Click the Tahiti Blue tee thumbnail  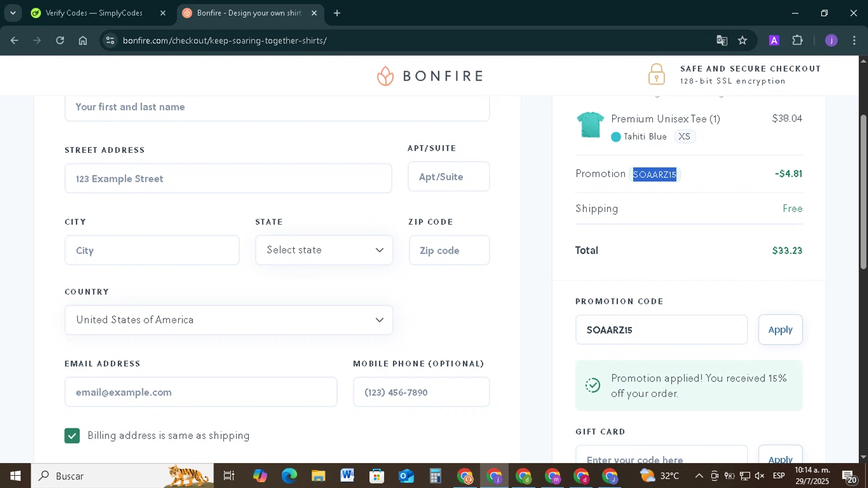pyautogui.click(x=590, y=124)
